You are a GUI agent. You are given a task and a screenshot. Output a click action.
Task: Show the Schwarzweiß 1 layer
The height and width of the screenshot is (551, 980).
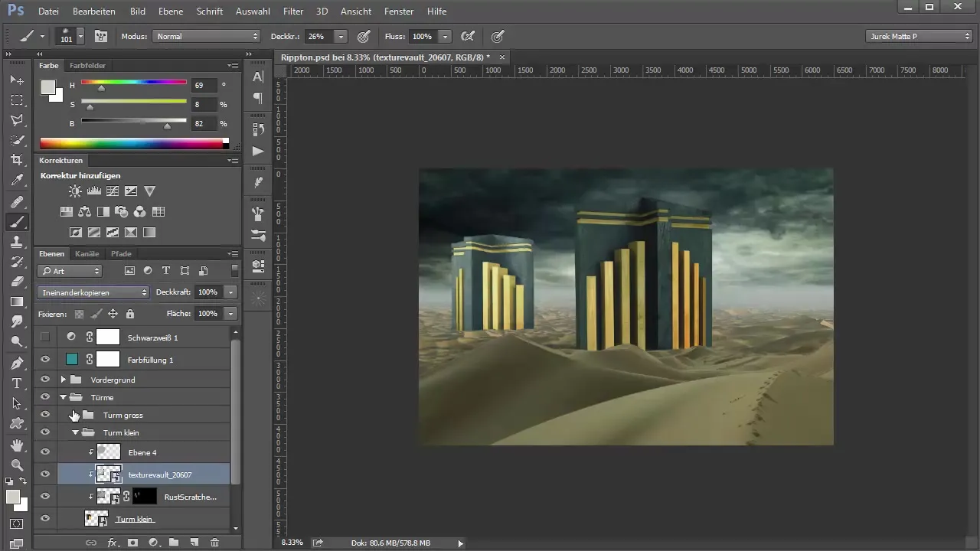[x=45, y=337]
